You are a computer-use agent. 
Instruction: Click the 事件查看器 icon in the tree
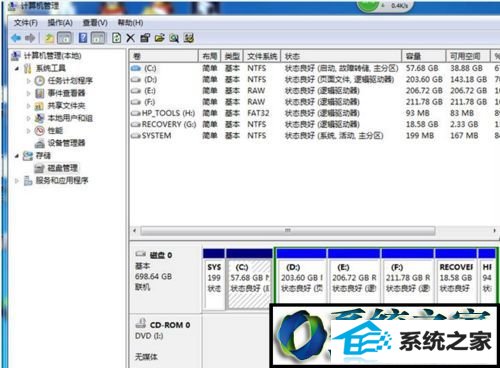pyautogui.click(x=40, y=93)
